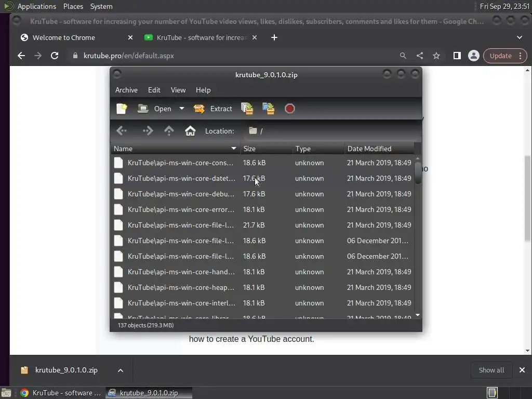532x399 pixels.
Task: Click the clock Fri Sep 29
Action: click(504, 6)
